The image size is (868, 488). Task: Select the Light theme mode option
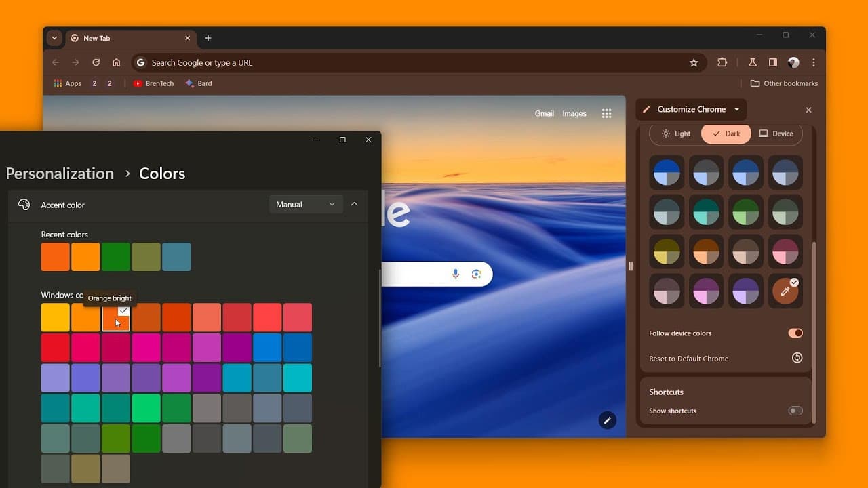(x=676, y=134)
